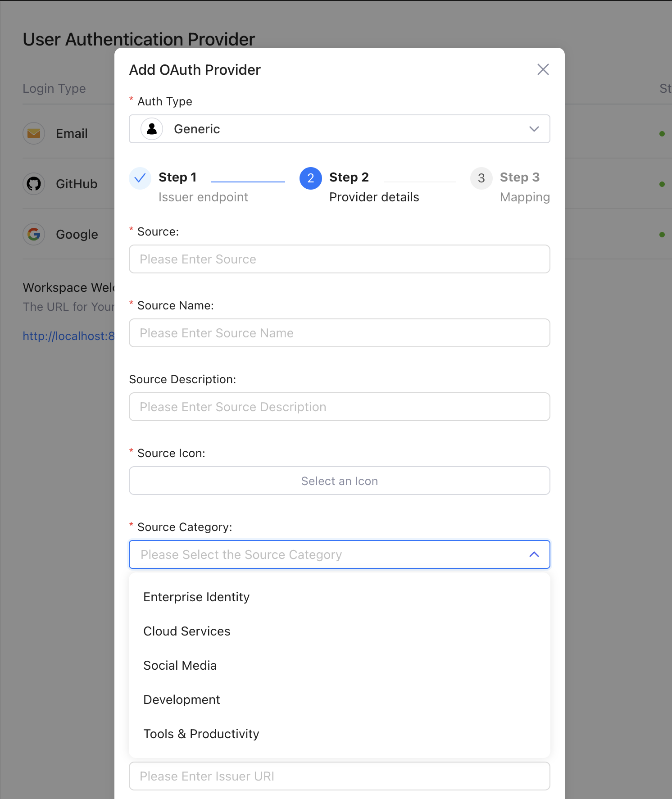The height and width of the screenshot is (799, 672).
Task: Click the Generic person avatar icon
Action: [152, 129]
